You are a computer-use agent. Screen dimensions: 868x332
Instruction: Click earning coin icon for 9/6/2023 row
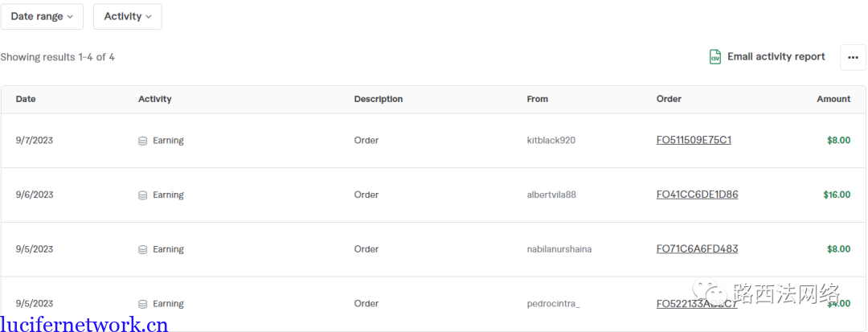(143, 195)
